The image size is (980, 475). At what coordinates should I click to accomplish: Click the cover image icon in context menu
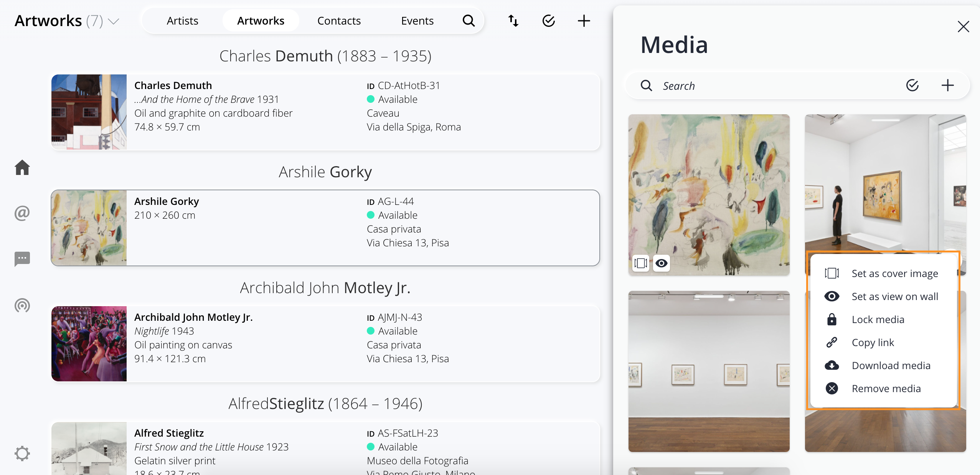pos(832,273)
